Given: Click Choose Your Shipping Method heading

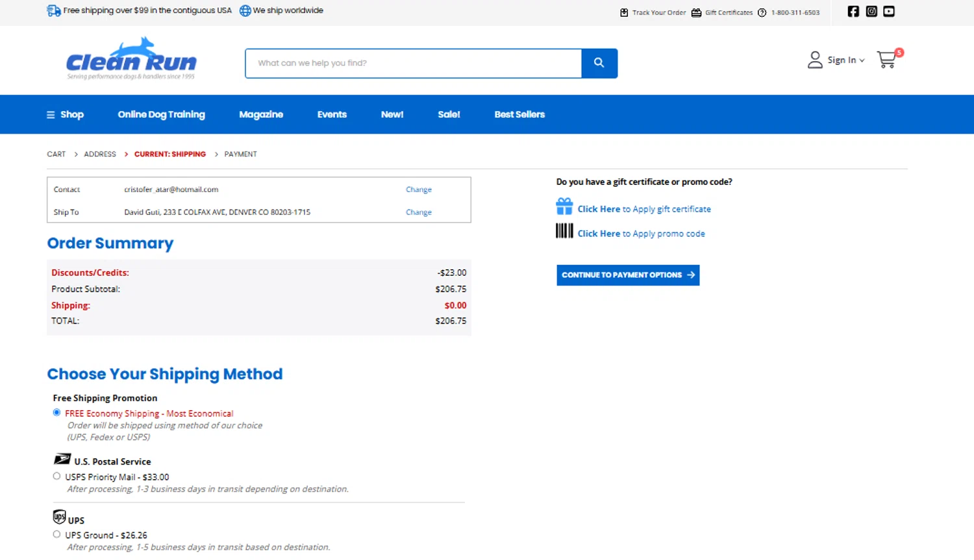Looking at the screenshot, I should click(x=165, y=374).
